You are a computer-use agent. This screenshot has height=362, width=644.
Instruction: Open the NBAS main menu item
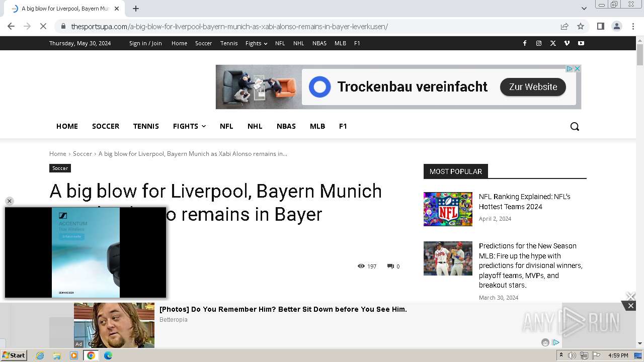286,126
